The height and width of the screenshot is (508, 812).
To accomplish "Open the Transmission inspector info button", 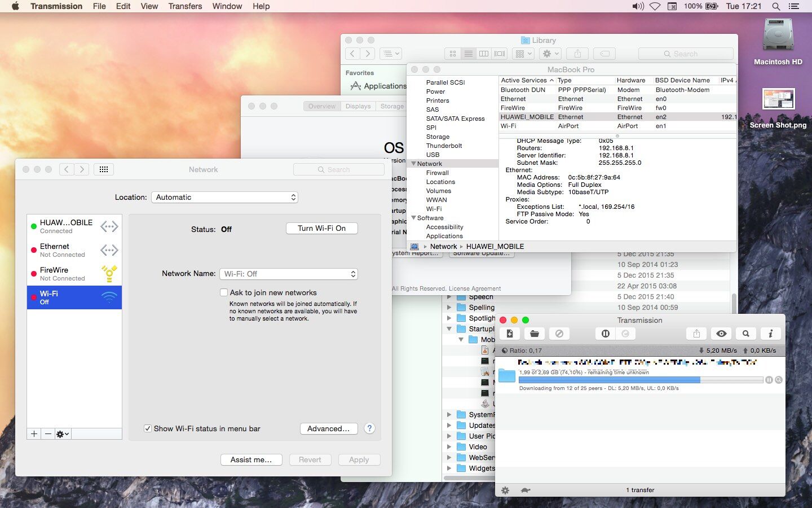I will (x=770, y=334).
